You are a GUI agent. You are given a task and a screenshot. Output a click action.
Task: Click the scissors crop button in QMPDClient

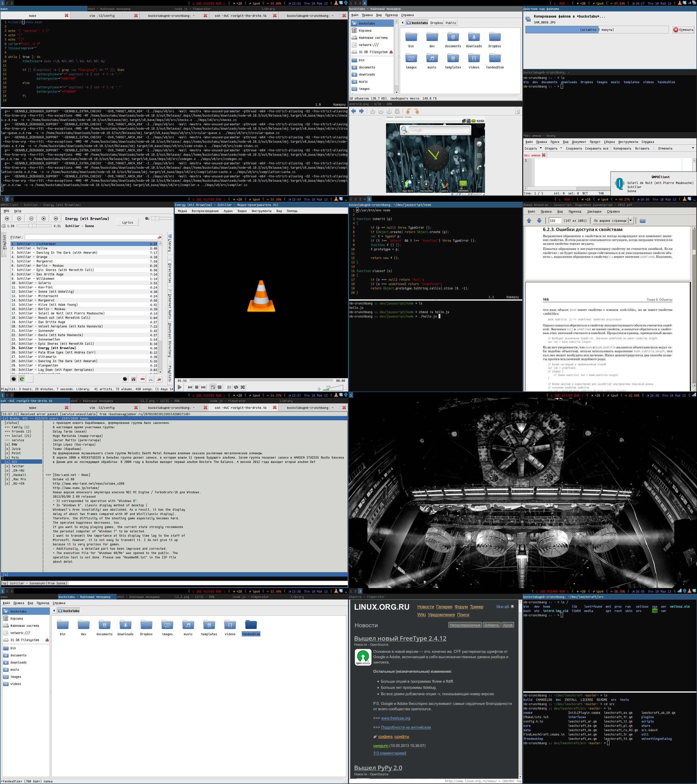pyautogui.click(x=151, y=379)
